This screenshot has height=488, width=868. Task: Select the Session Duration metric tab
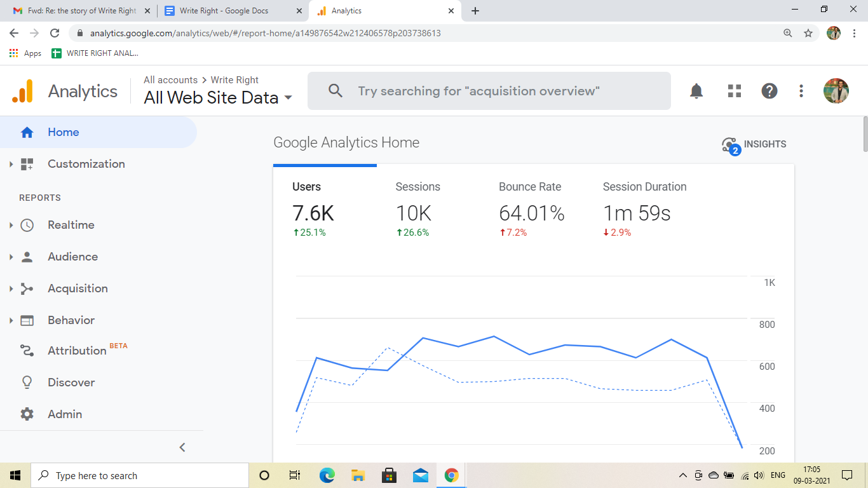pyautogui.click(x=645, y=210)
